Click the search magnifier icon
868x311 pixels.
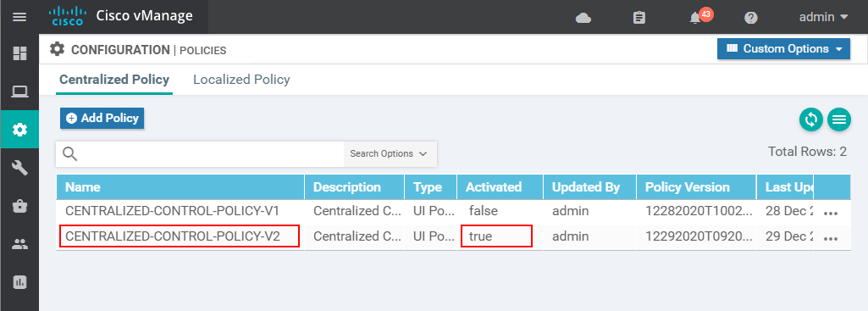click(x=69, y=153)
